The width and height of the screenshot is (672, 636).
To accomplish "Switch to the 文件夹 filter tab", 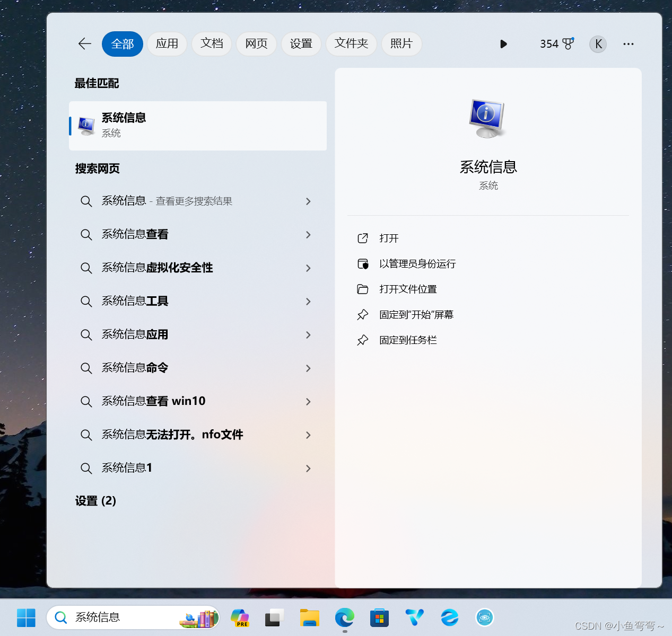I will click(x=351, y=43).
